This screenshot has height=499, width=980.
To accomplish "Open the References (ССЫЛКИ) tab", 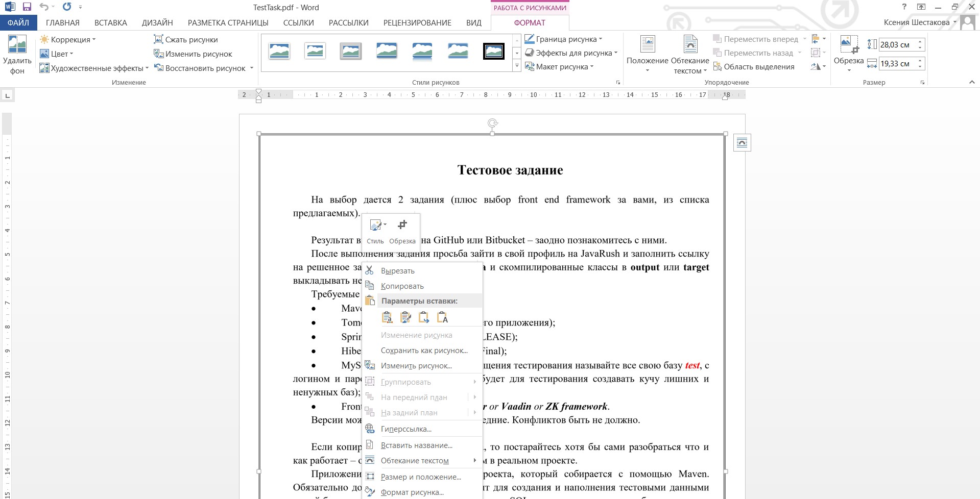I will 299,22.
